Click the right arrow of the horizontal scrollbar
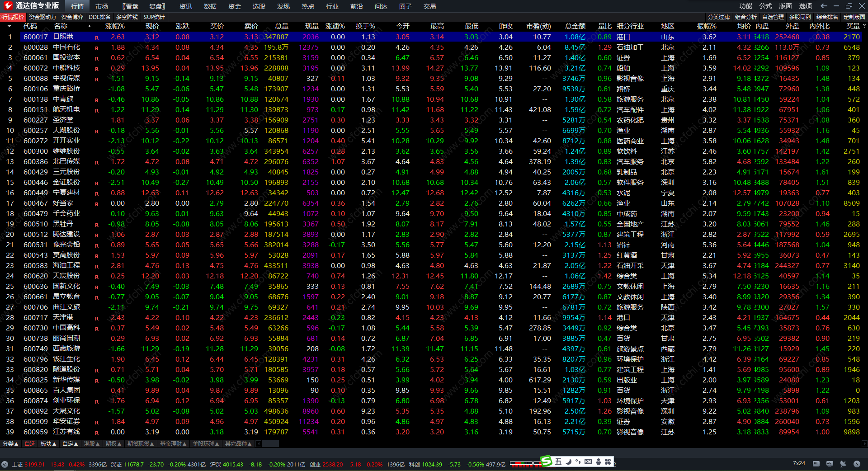This screenshot has width=868, height=471. click(864, 444)
